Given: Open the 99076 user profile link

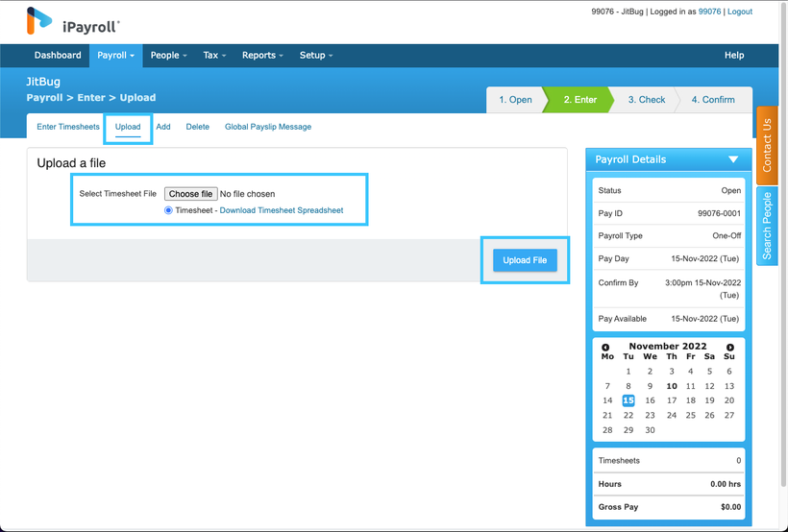Looking at the screenshot, I should click(x=709, y=12).
